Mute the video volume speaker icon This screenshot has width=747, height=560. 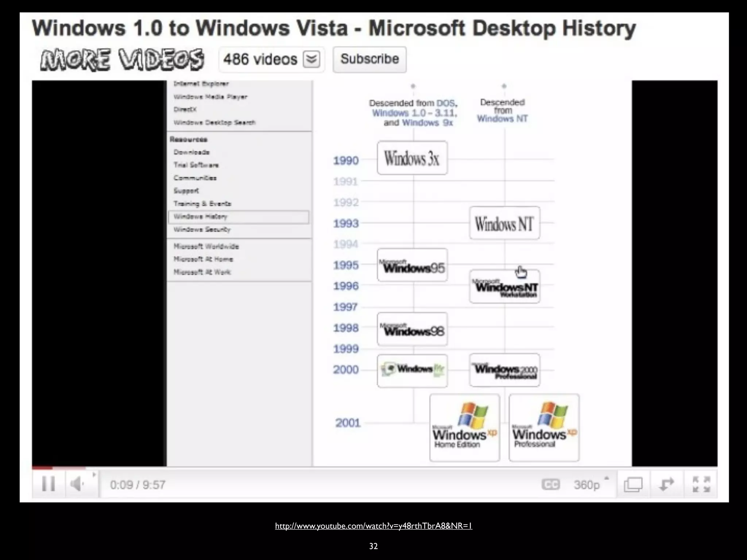(77, 484)
